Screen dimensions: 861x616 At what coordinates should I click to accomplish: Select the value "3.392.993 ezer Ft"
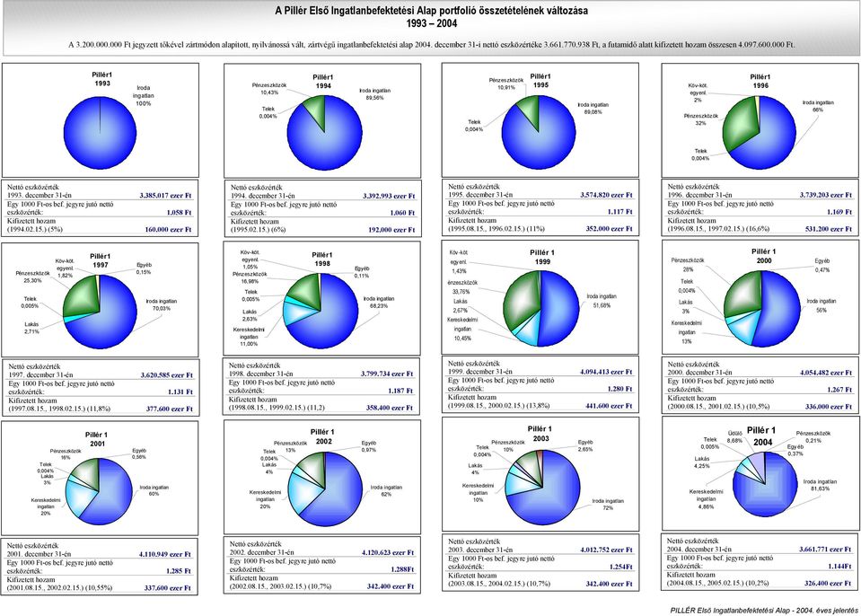point(389,196)
